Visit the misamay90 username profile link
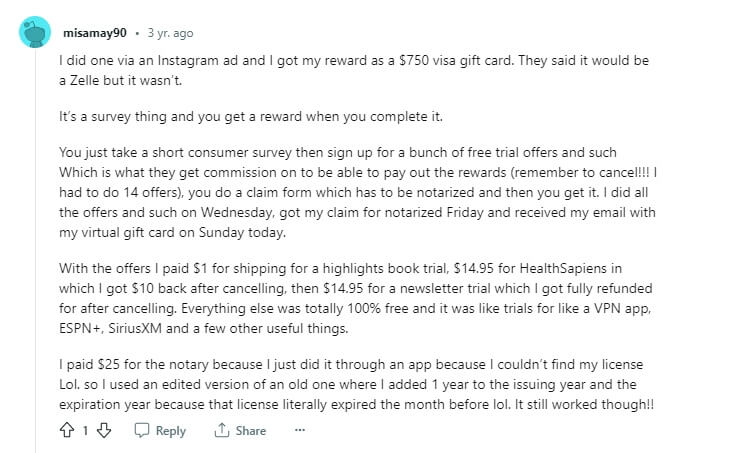The image size is (741, 453). pyautogui.click(x=95, y=33)
